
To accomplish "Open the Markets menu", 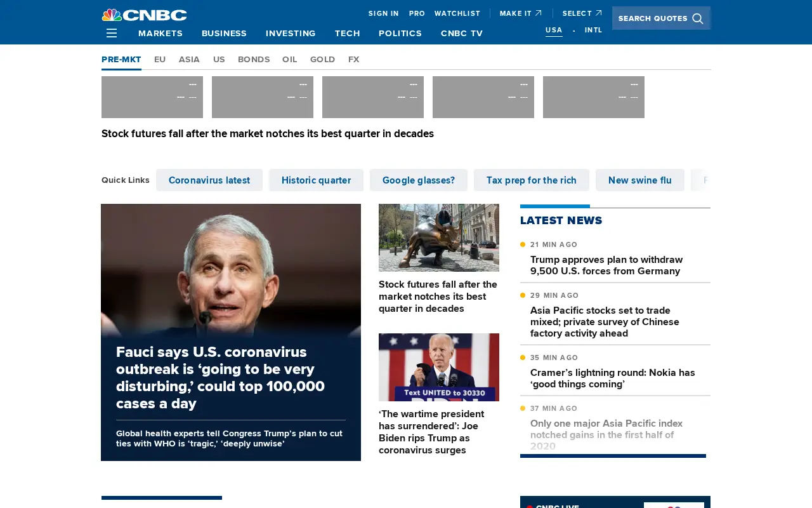I will (x=160, y=33).
